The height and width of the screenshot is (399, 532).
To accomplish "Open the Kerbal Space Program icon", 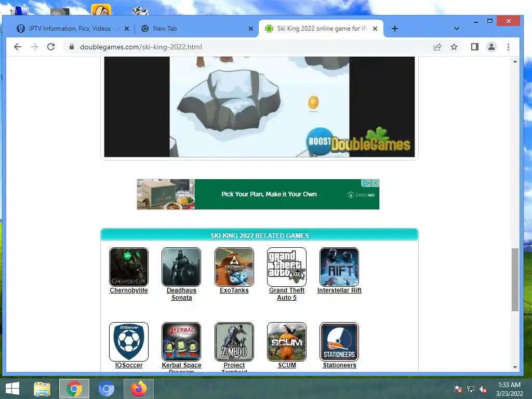I will click(181, 342).
